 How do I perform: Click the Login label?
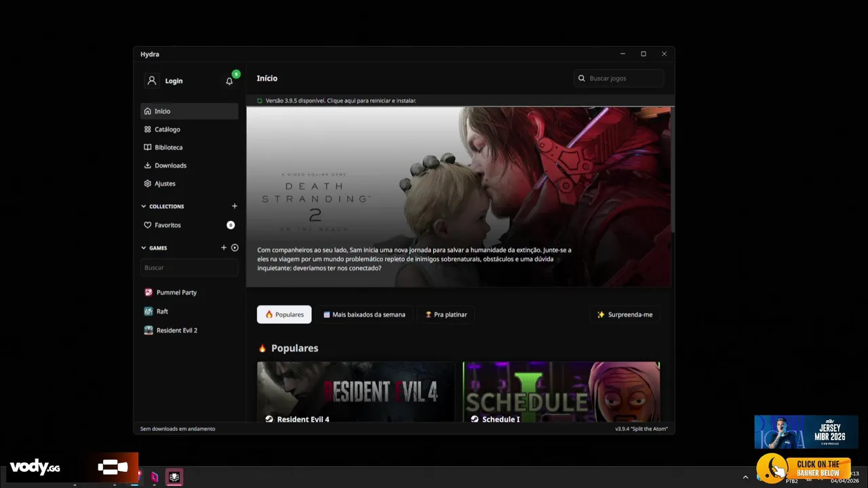click(x=174, y=81)
